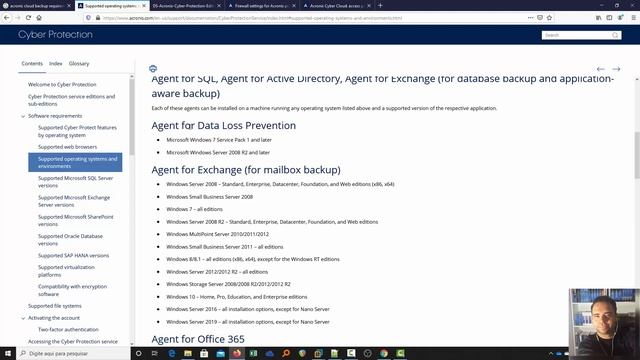Open Compatibility with encryption software topic
This screenshot has height=360, width=640.
tap(72, 290)
